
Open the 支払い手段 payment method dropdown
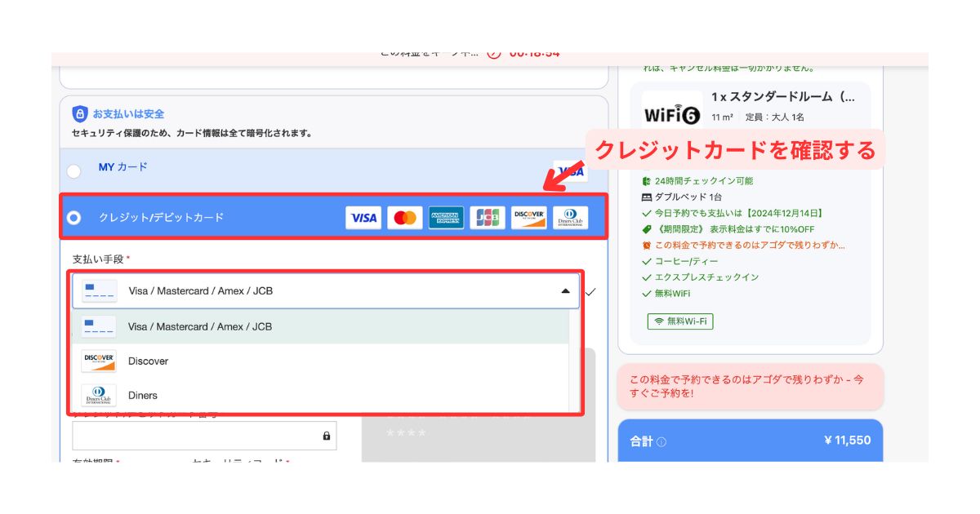(x=326, y=290)
